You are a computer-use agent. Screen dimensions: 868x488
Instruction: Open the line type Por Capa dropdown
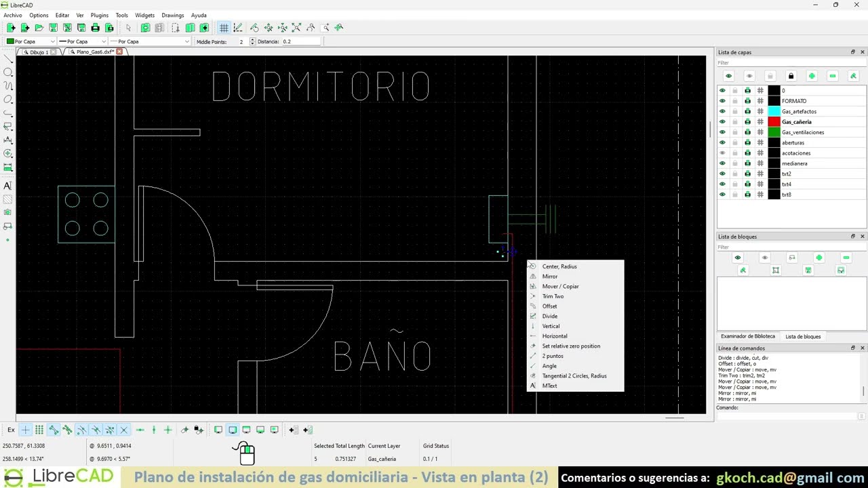point(149,41)
